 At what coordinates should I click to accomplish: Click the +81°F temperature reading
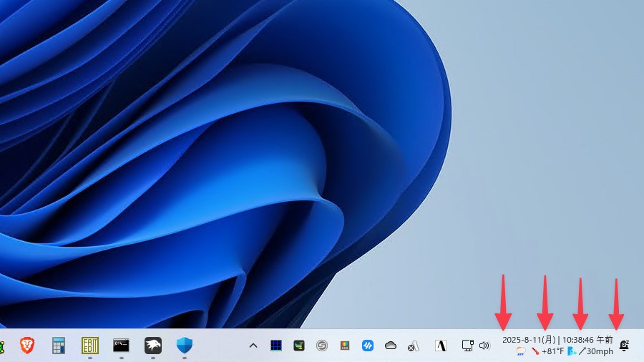pyautogui.click(x=552, y=351)
